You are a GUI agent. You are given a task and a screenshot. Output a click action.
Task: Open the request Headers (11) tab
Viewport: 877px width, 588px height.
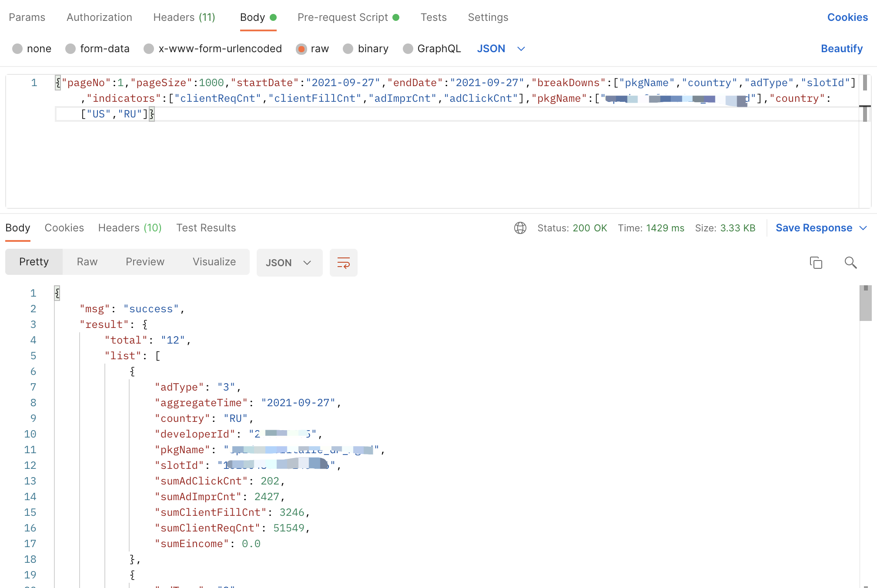coord(184,17)
